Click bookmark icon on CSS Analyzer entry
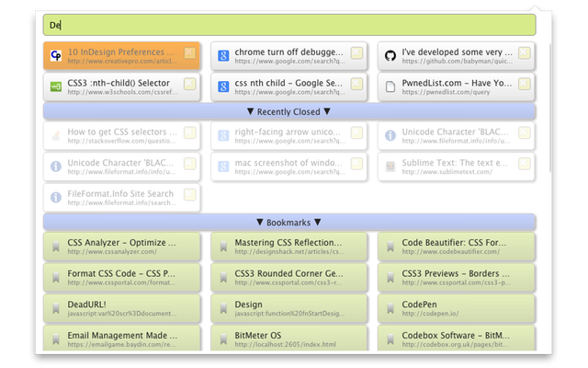 coord(56,247)
